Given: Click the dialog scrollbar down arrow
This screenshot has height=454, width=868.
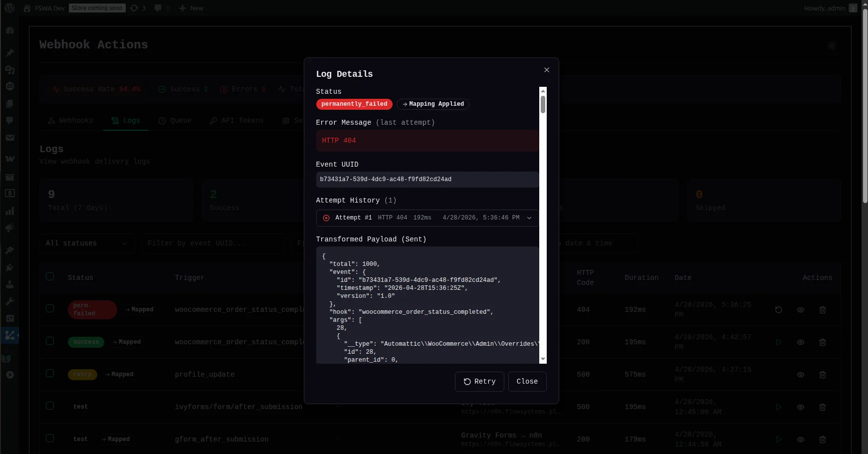Looking at the screenshot, I should point(543,360).
